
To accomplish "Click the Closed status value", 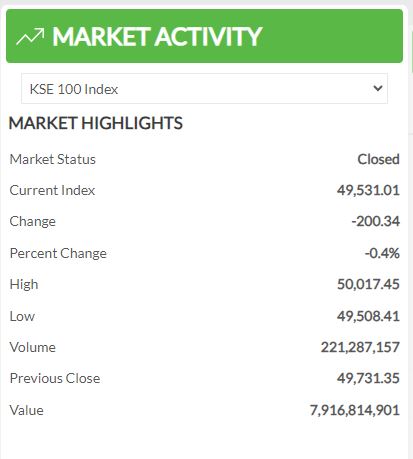I will click(x=378, y=159).
